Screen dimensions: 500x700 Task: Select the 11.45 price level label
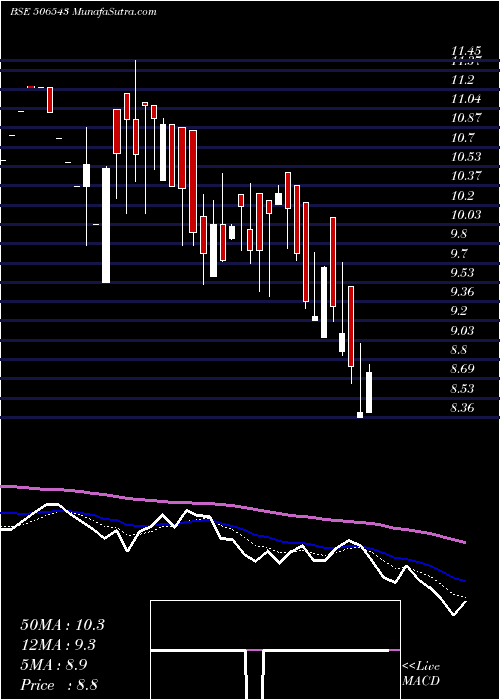click(465, 53)
